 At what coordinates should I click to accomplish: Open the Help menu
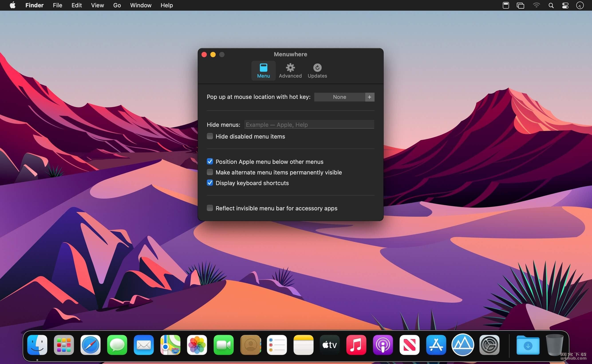pyautogui.click(x=167, y=5)
